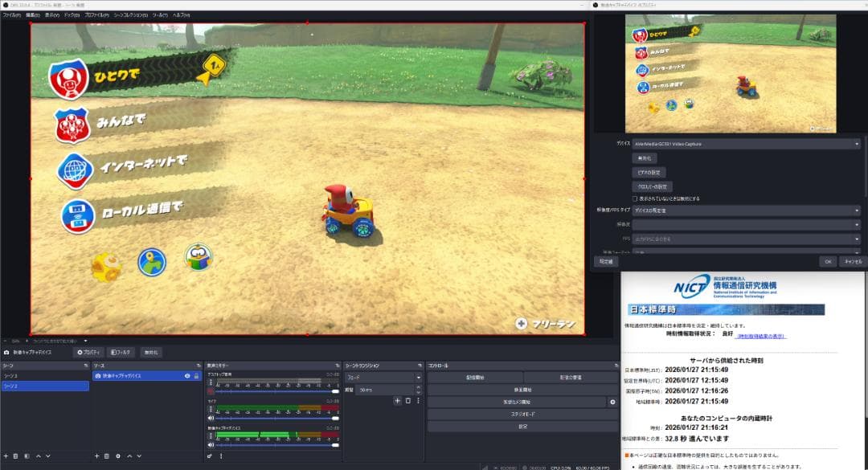
Task: Open advanced audio properties gear in mixer
Action: [x=210, y=456]
